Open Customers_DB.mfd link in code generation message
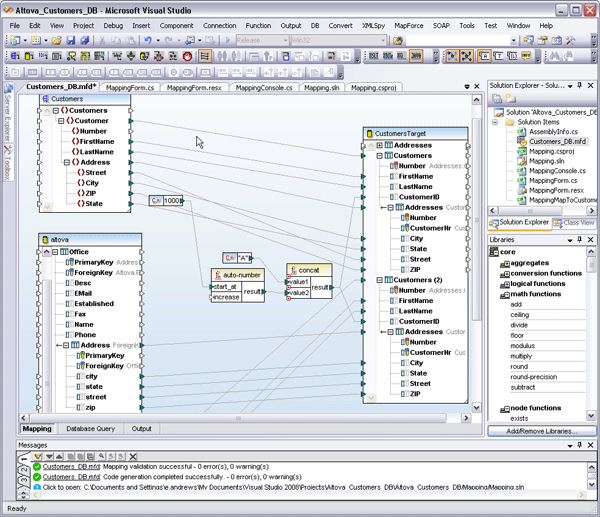 click(x=71, y=477)
